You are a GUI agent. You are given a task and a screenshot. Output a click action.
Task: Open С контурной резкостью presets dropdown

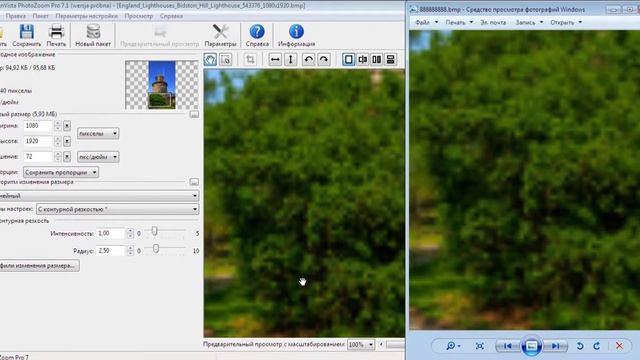(x=118, y=209)
